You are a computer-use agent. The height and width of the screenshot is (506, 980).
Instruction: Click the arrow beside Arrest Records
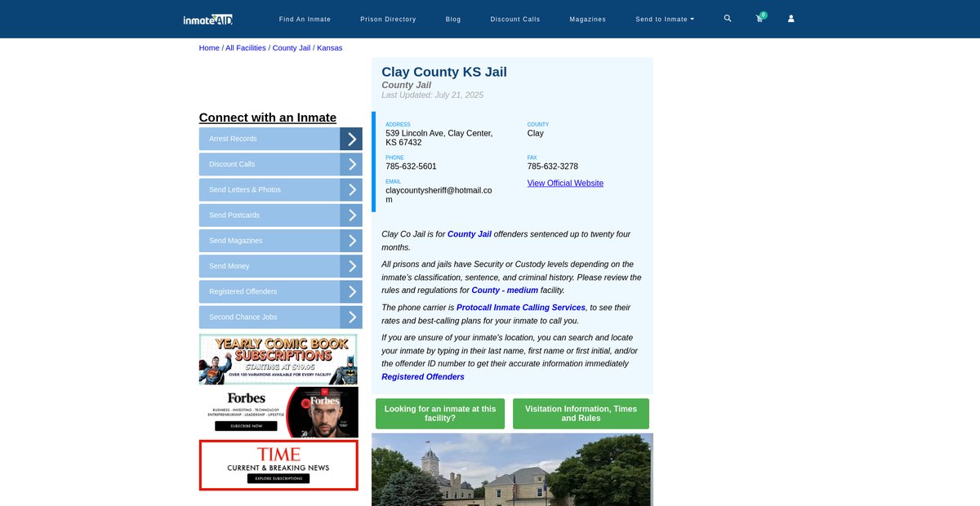[x=351, y=139]
